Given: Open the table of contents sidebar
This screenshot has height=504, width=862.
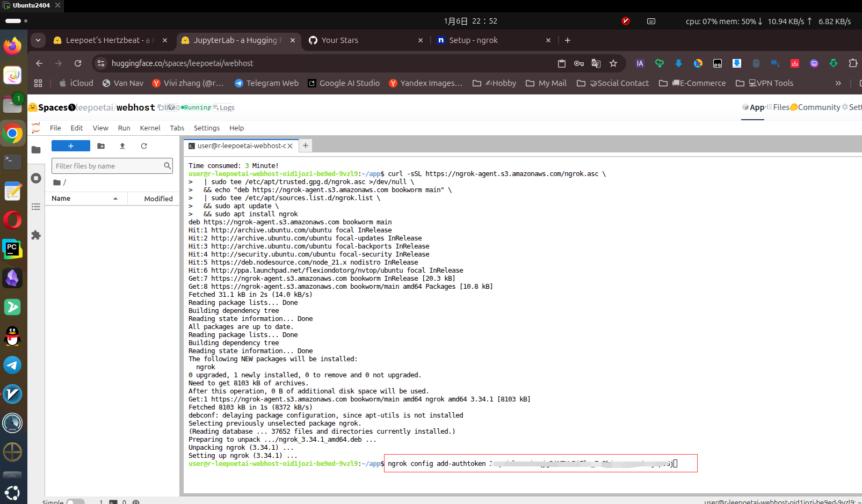Looking at the screenshot, I should click(x=36, y=207).
